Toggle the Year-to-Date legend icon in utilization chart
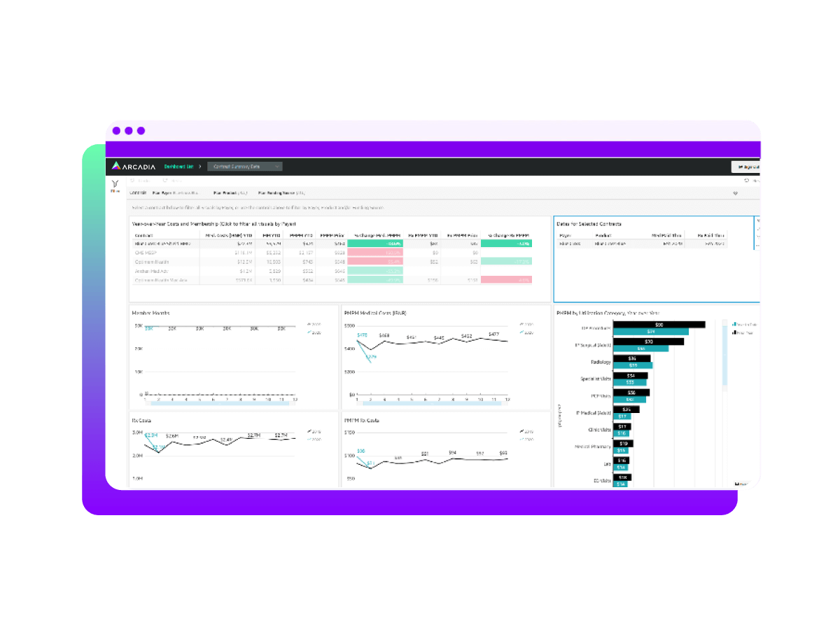The width and height of the screenshot is (840, 630). (x=734, y=324)
